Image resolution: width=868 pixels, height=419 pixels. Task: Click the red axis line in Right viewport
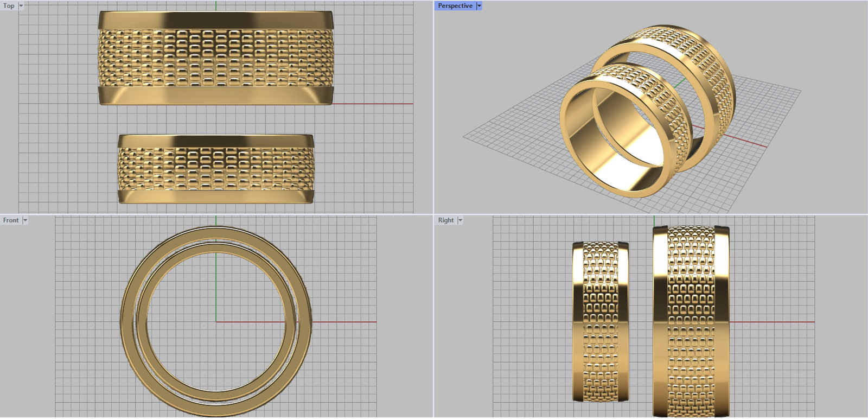click(x=770, y=322)
